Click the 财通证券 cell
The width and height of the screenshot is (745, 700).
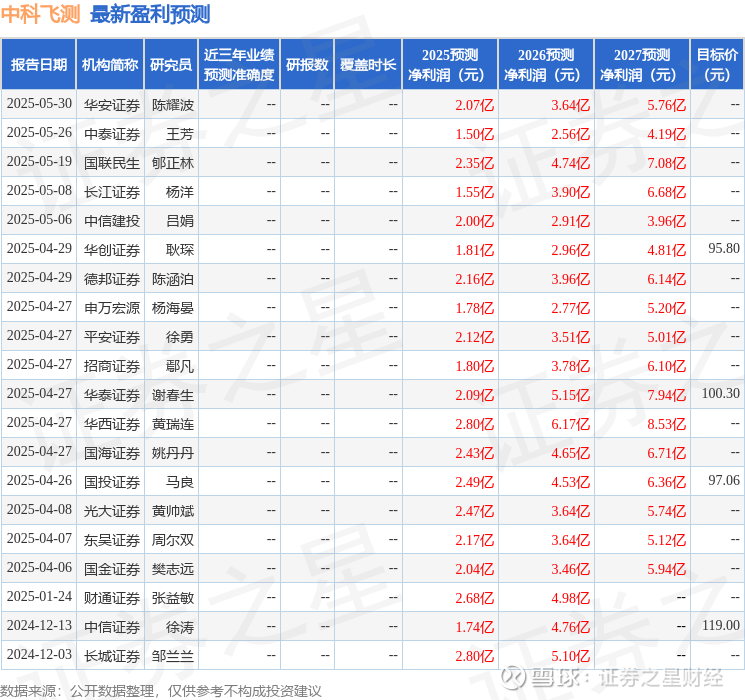[112, 598]
